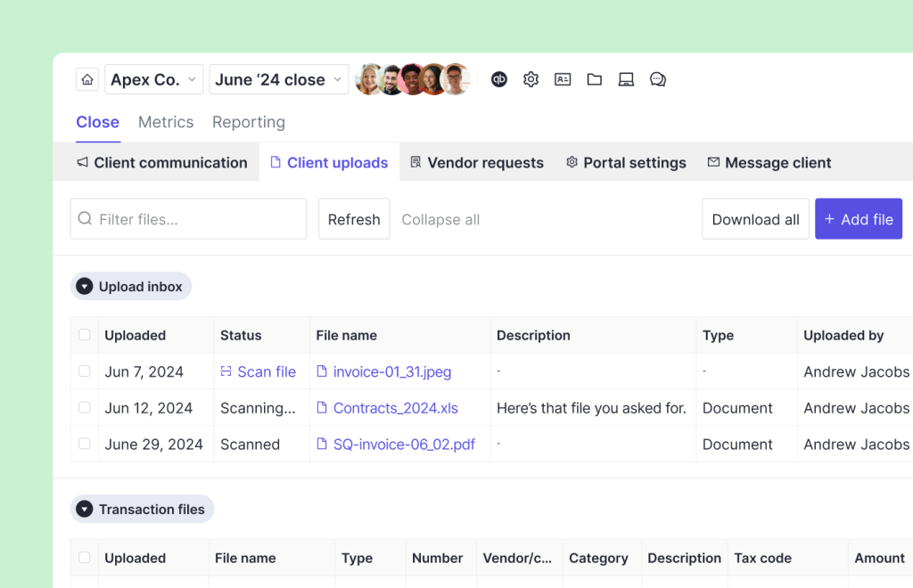Click the Add file button

858,218
